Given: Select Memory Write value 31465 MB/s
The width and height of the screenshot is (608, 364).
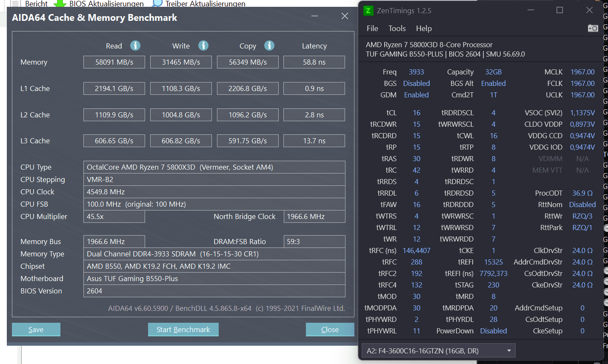Looking at the screenshot, I should pos(181,62).
